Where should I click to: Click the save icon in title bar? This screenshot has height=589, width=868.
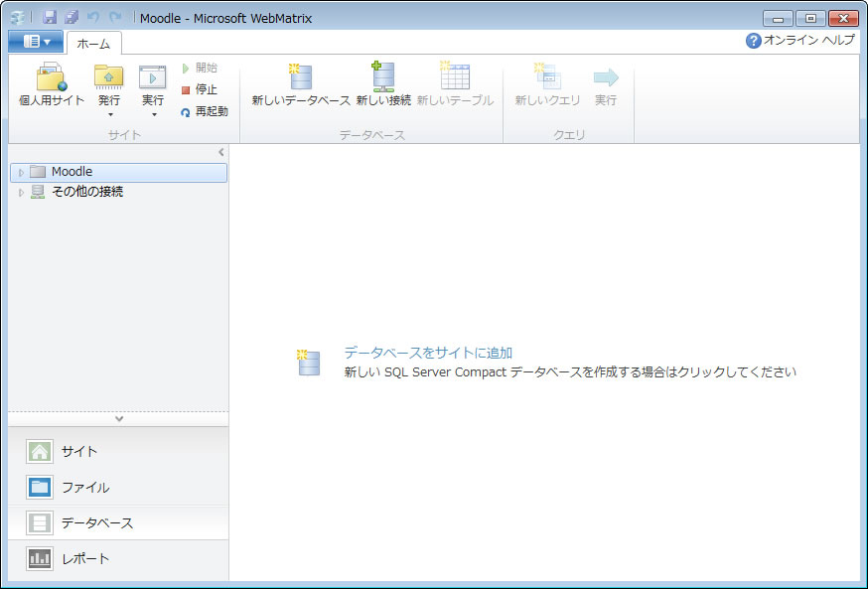(x=50, y=18)
